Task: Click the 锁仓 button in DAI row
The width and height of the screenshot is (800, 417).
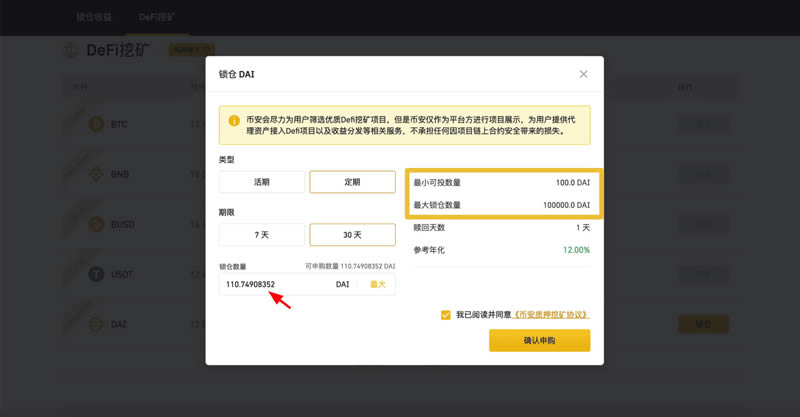Action: [703, 324]
